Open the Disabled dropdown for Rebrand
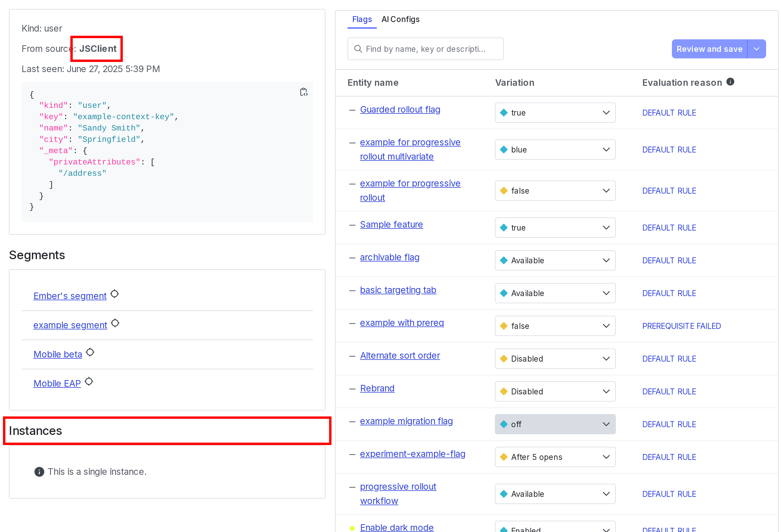Screen dimensions: 781x532 [x=555, y=392]
